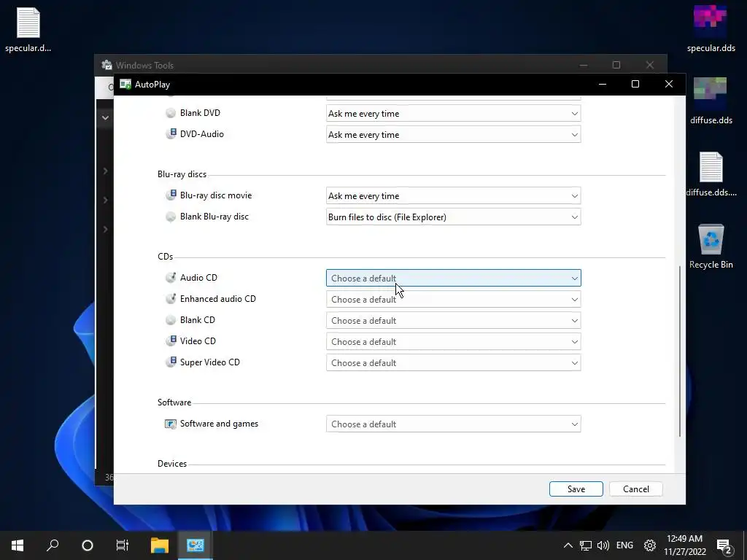Open the Video CD default dropdown
Screen dimensions: 747x560
[453, 342]
